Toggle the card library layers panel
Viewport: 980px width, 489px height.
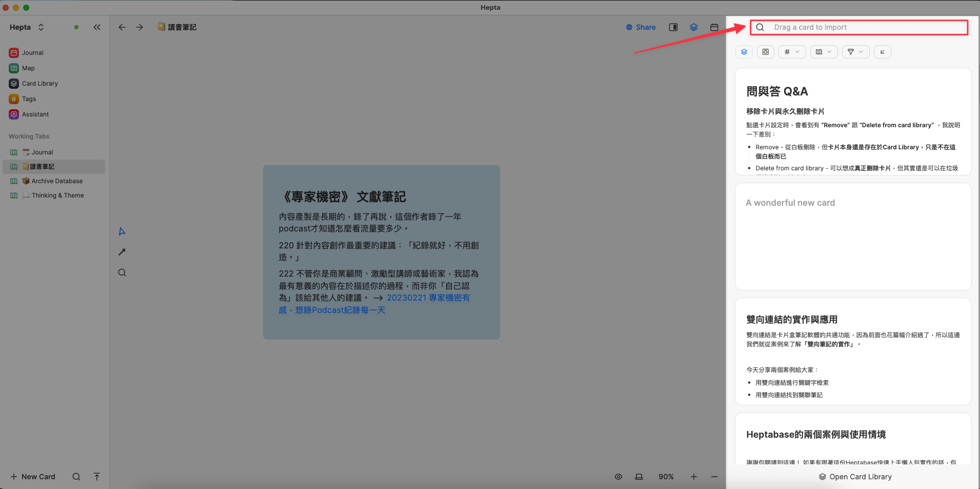693,27
